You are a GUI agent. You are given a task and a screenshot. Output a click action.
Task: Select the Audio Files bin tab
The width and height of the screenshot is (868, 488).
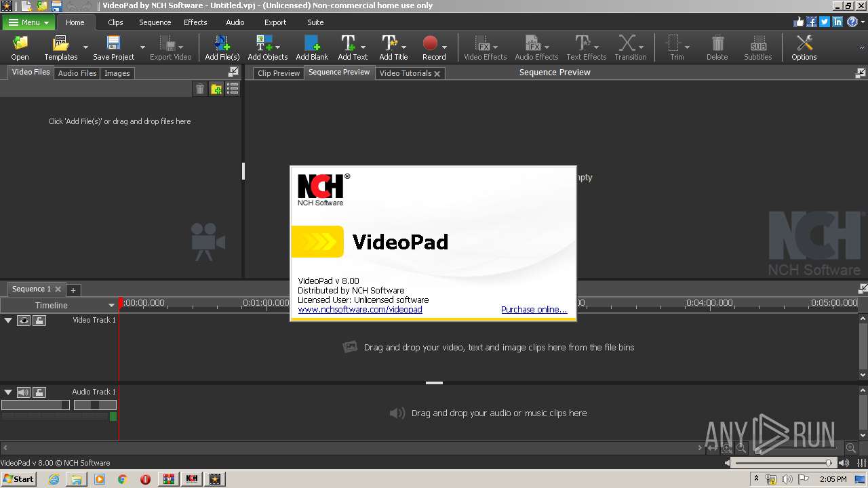tap(77, 73)
